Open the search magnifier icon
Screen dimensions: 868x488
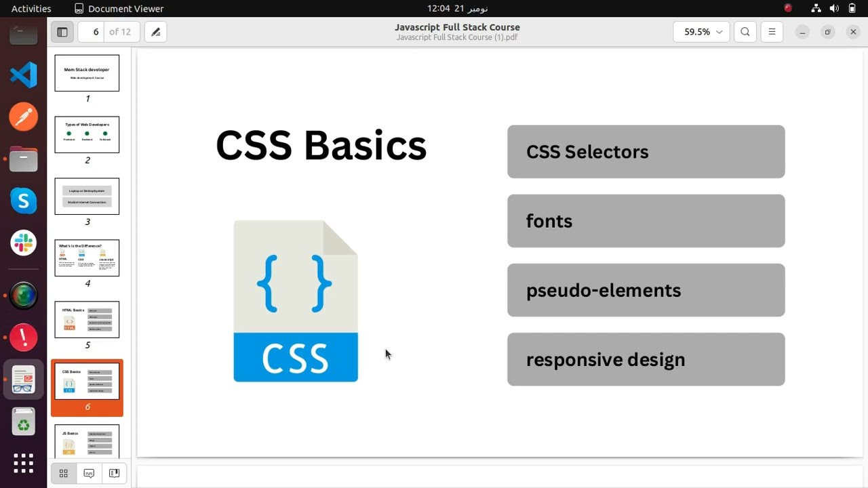(x=745, y=32)
